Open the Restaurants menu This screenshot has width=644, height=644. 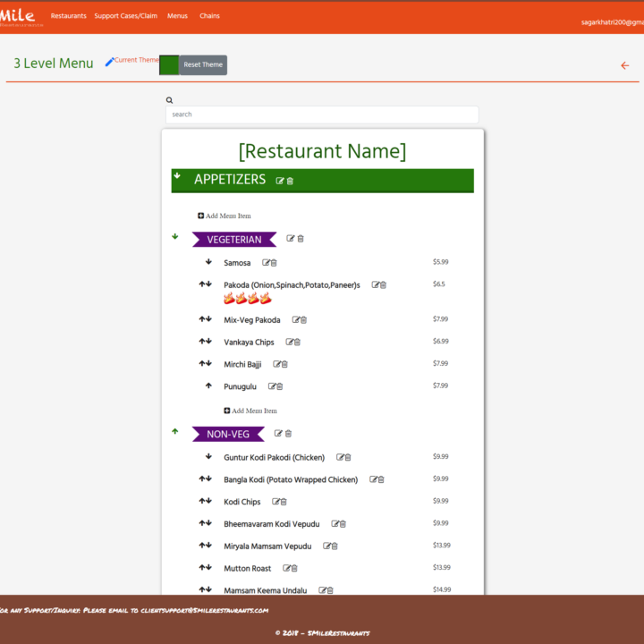coord(69,15)
